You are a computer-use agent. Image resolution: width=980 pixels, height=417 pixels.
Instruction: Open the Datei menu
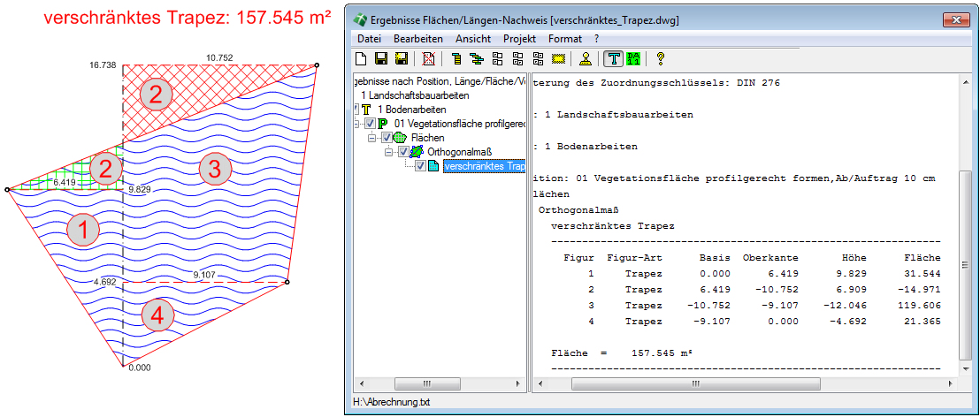[369, 39]
